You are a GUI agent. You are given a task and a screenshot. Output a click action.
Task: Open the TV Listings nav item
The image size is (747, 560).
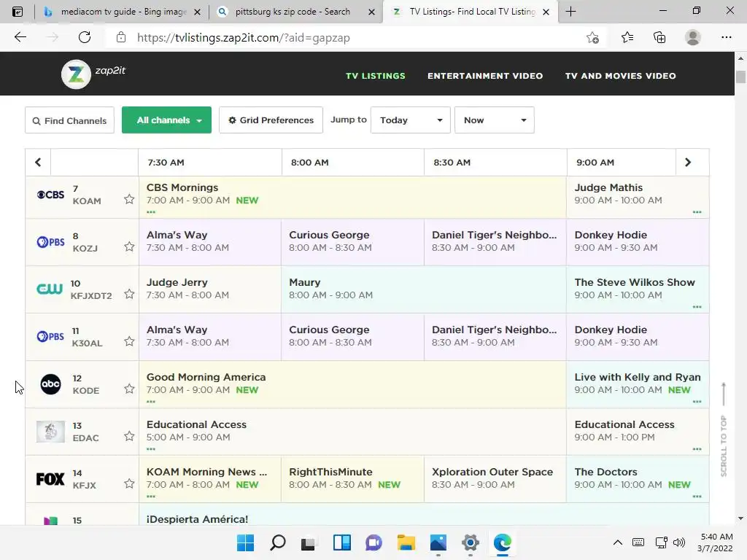[376, 76]
